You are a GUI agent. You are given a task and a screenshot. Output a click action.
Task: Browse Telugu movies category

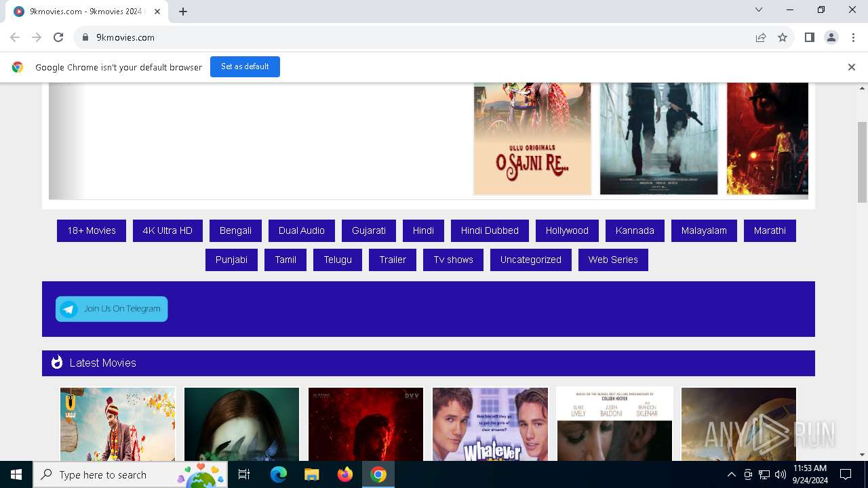click(338, 260)
